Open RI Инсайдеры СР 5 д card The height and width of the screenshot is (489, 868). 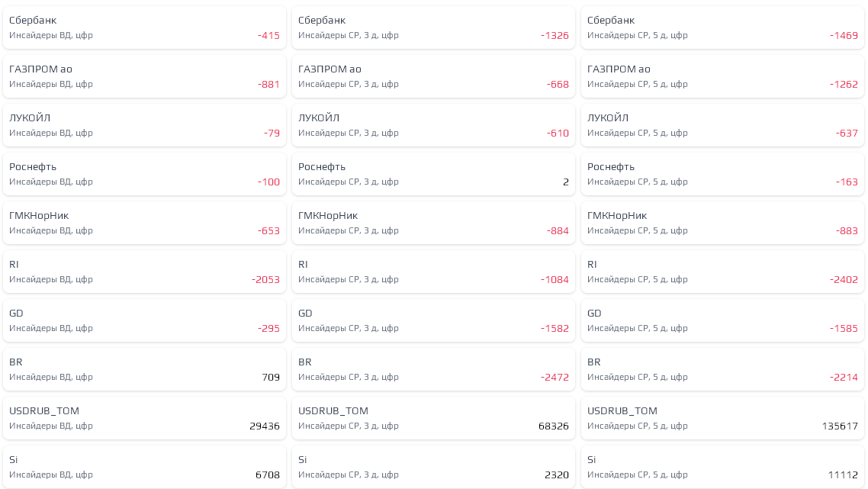pos(722,272)
